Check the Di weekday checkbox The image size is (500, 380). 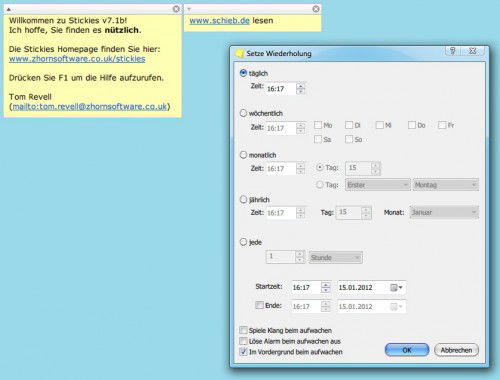[x=349, y=125]
